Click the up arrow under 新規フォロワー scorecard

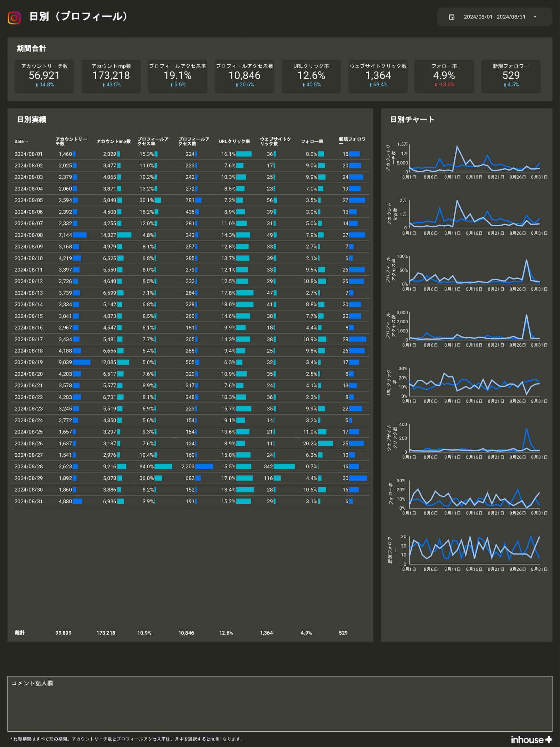point(505,85)
